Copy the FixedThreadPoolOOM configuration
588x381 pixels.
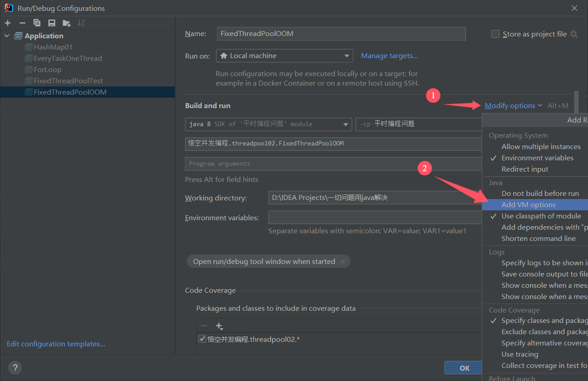tap(37, 23)
